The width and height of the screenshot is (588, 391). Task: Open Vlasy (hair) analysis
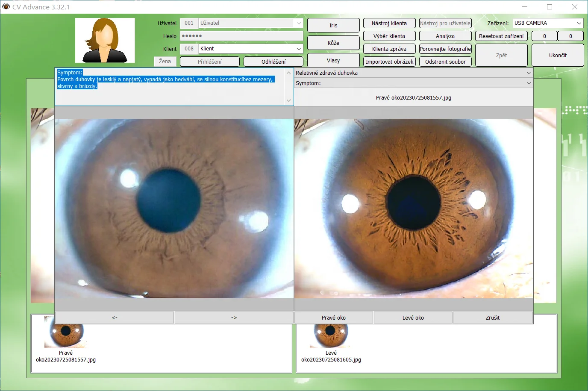pyautogui.click(x=333, y=60)
